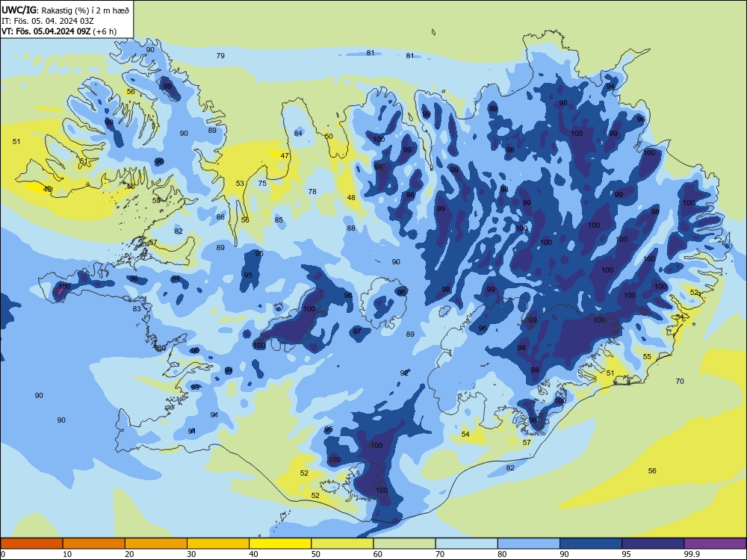
Task: Click the '95' legend tick label
Action: tap(626, 554)
